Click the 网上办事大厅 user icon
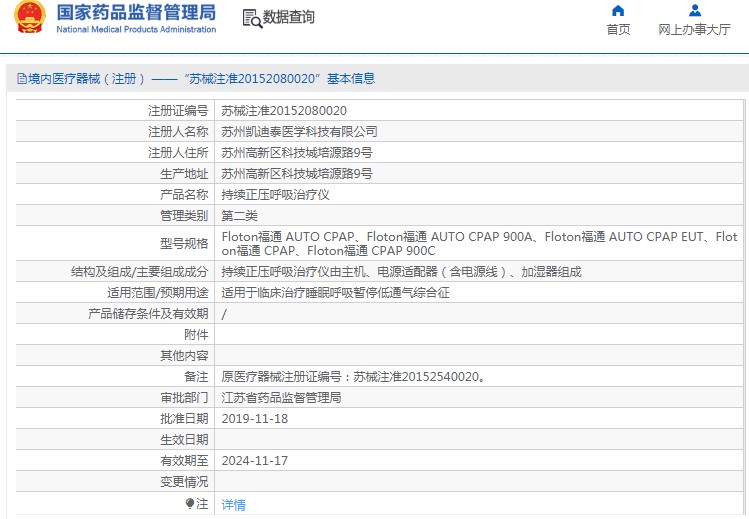 tap(695, 11)
